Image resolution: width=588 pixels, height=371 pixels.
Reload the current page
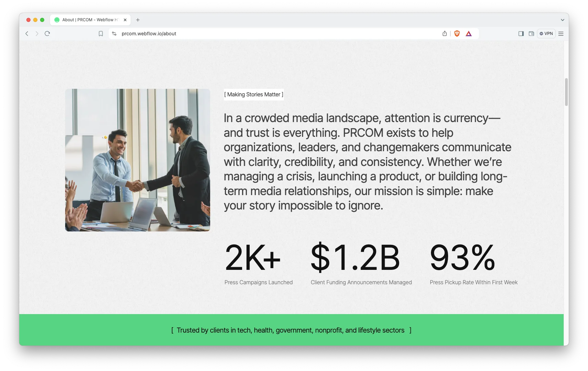click(47, 34)
